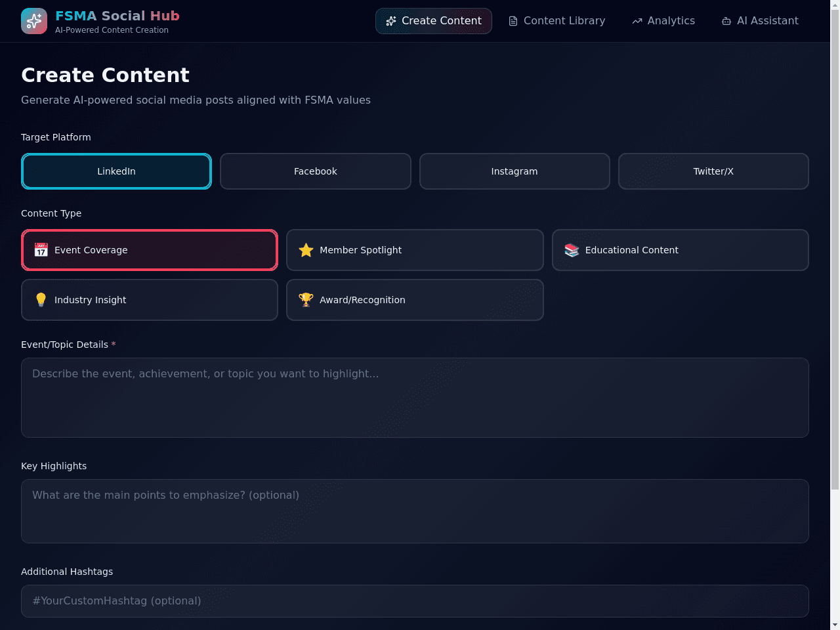Focus the Additional Hashtags input field
The height and width of the screenshot is (630, 840).
pos(415,601)
